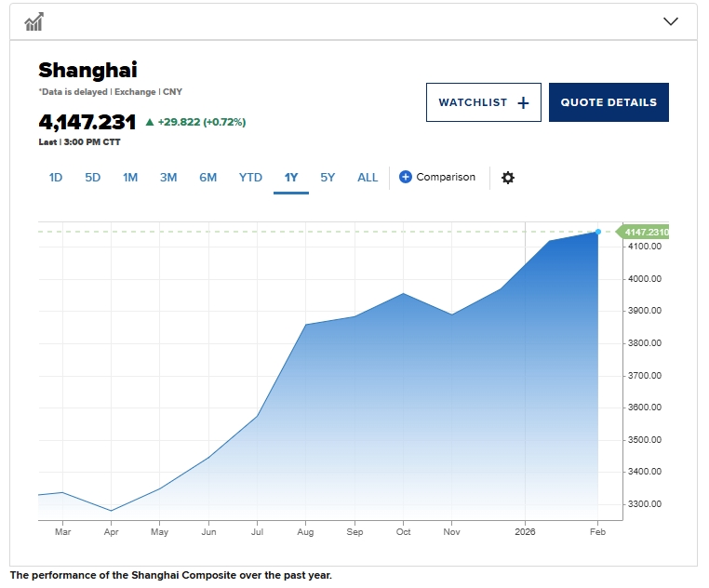The width and height of the screenshot is (709, 588).
Task: Click the chart icon in the header
Action: point(34,21)
